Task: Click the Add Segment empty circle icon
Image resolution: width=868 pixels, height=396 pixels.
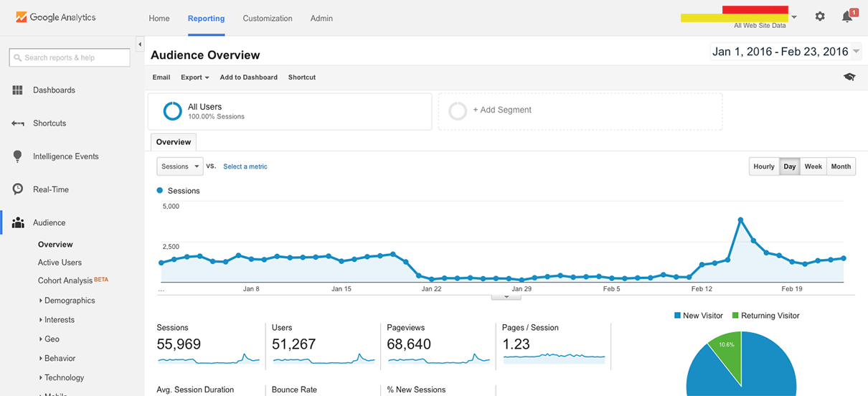Action: [458, 111]
